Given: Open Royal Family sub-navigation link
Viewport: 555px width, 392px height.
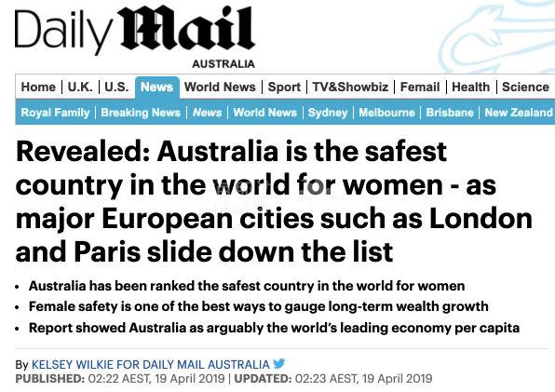Looking at the screenshot, I should 55,113.
